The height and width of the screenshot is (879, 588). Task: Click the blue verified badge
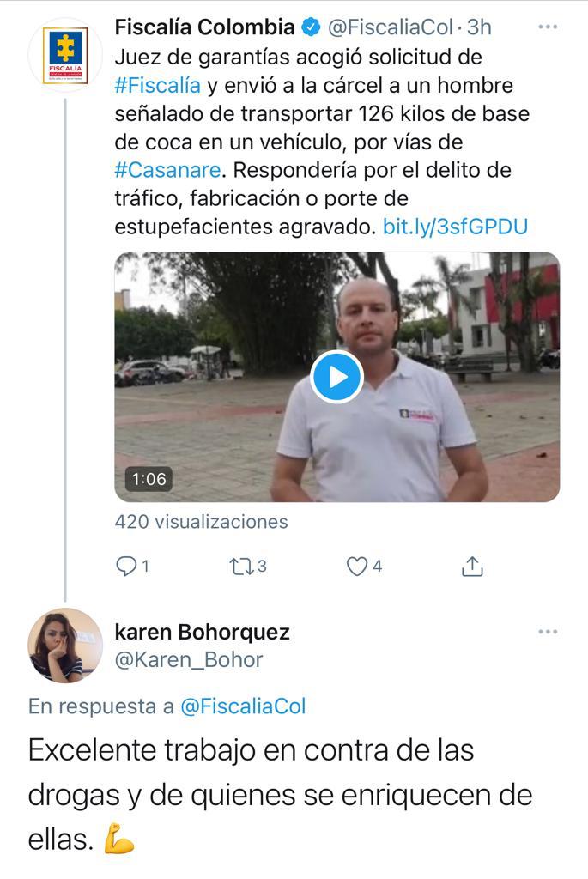click(x=311, y=27)
